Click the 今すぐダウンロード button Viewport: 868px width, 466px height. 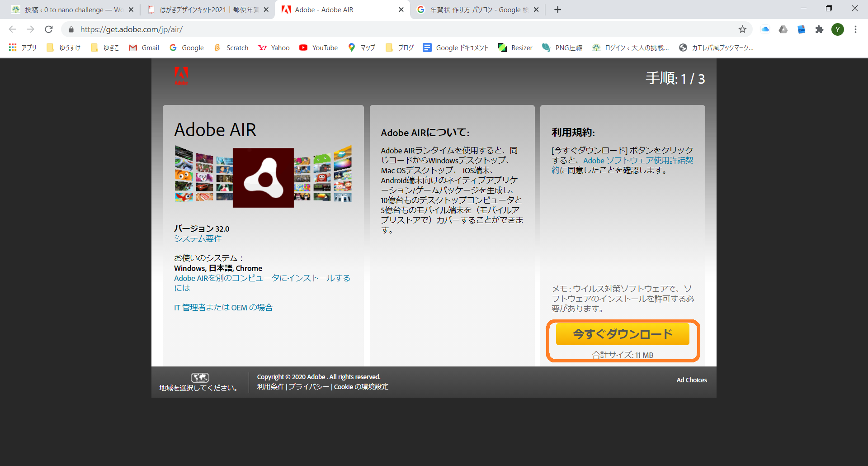point(623,334)
